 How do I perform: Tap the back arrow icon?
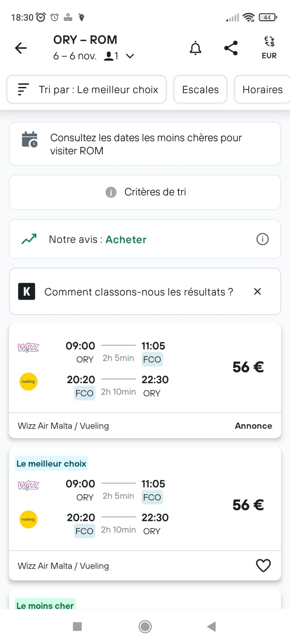pyautogui.click(x=21, y=48)
